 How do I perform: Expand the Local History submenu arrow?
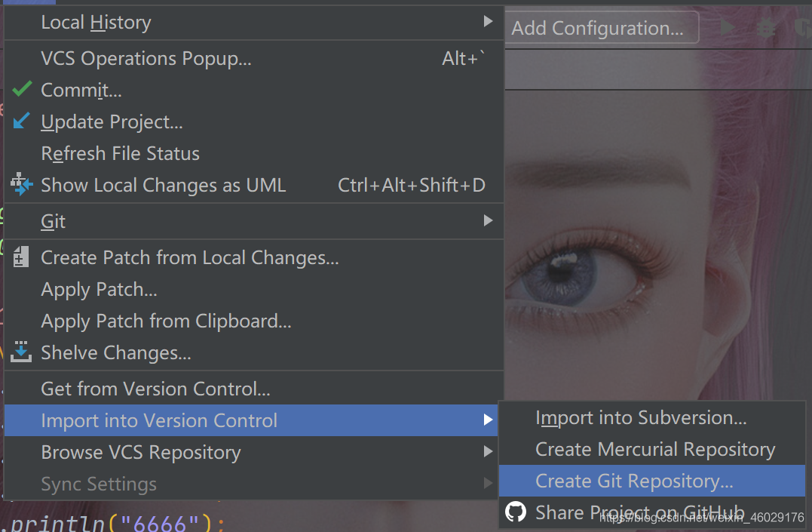pos(488,22)
